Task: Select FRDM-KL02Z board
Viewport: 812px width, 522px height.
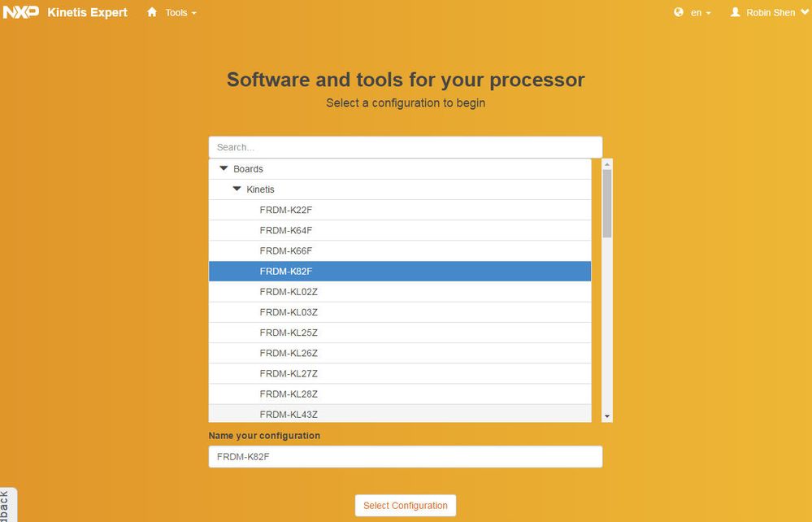Action: tap(400, 292)
